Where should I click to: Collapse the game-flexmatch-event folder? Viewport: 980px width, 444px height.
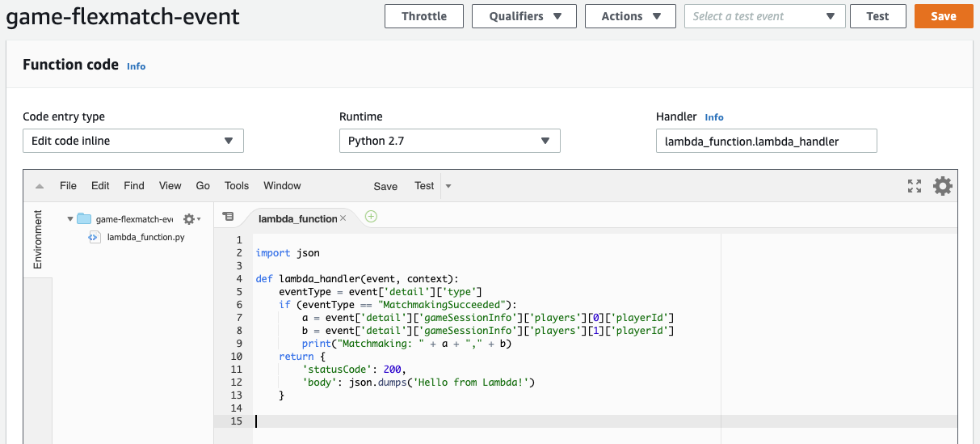(70, 219)
